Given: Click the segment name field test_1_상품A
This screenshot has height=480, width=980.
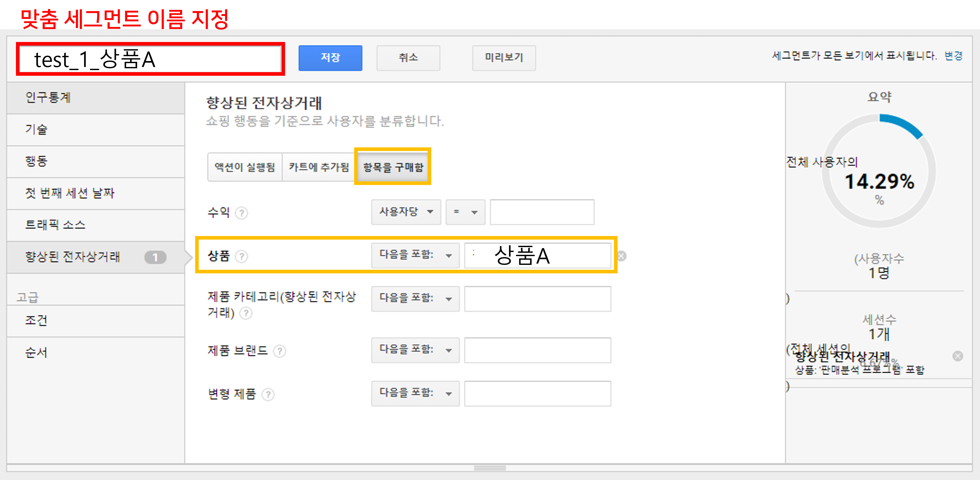Looking at the screenshot, I should point(150,59).
